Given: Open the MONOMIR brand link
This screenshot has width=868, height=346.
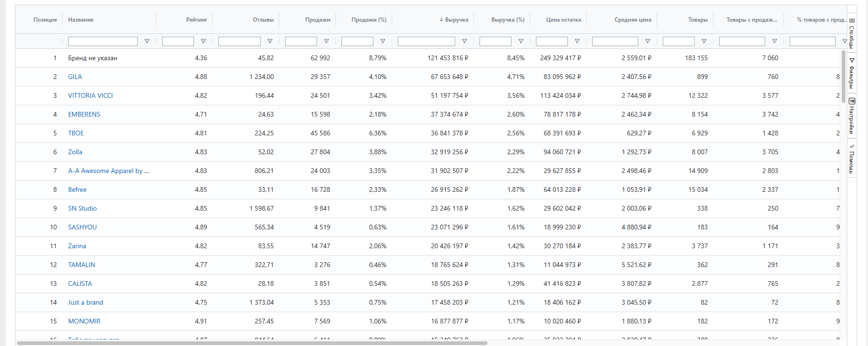Looking at the screenshot, I should tap(85, 321).
